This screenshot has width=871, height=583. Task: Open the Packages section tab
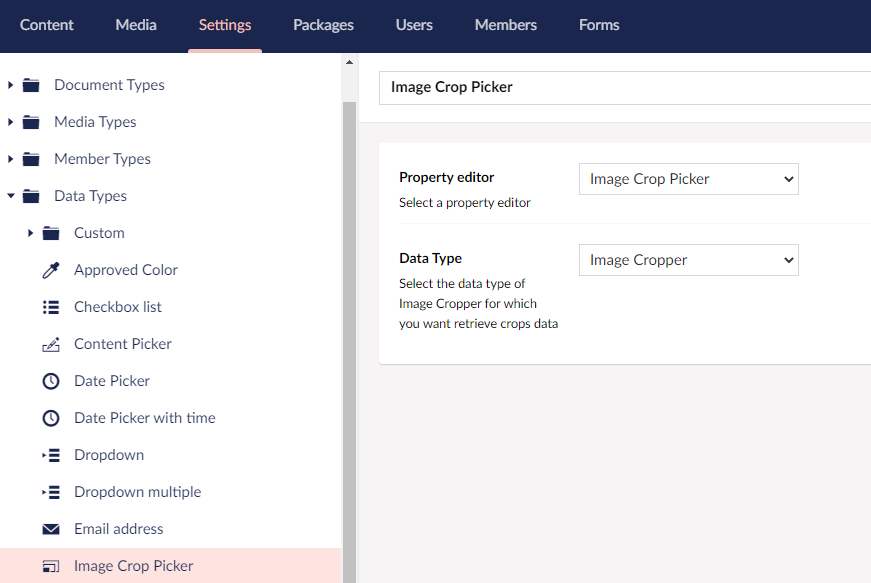[323, 25]
